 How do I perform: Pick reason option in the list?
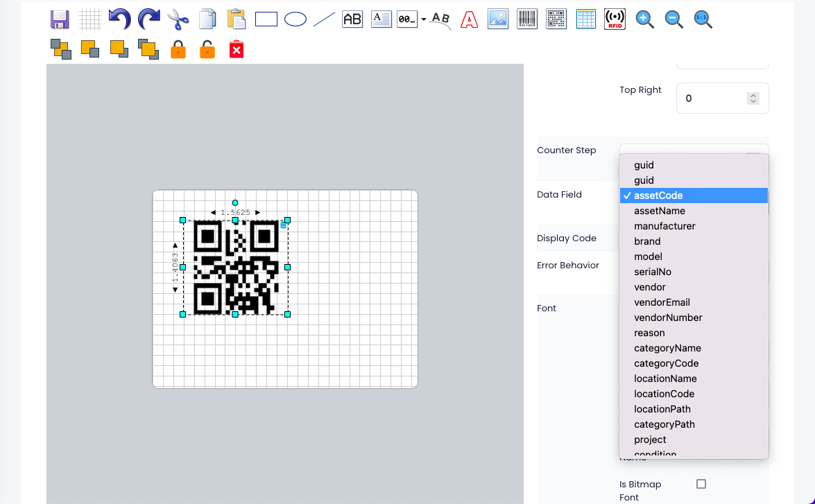coord(694,333)
